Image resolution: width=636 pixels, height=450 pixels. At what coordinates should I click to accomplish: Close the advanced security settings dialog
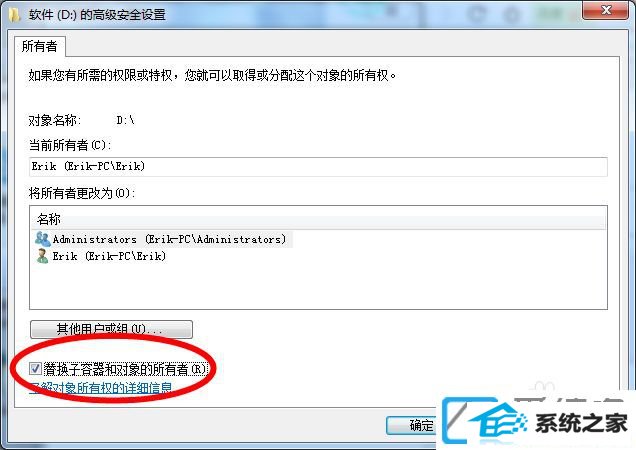coord(606,10)
